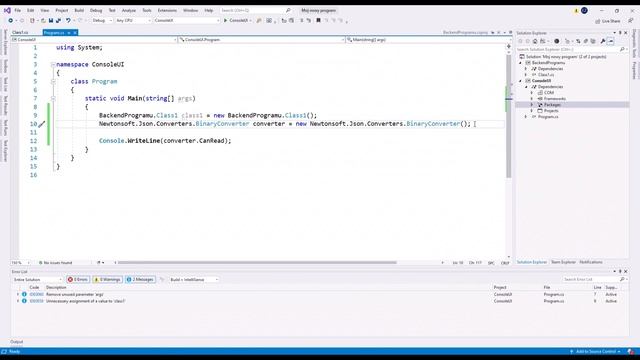The height and width of the screenshot is (360, 640).
Task: Switch to the Team Explorer tab
Action: pyautogui.click(x=563, y=262)
